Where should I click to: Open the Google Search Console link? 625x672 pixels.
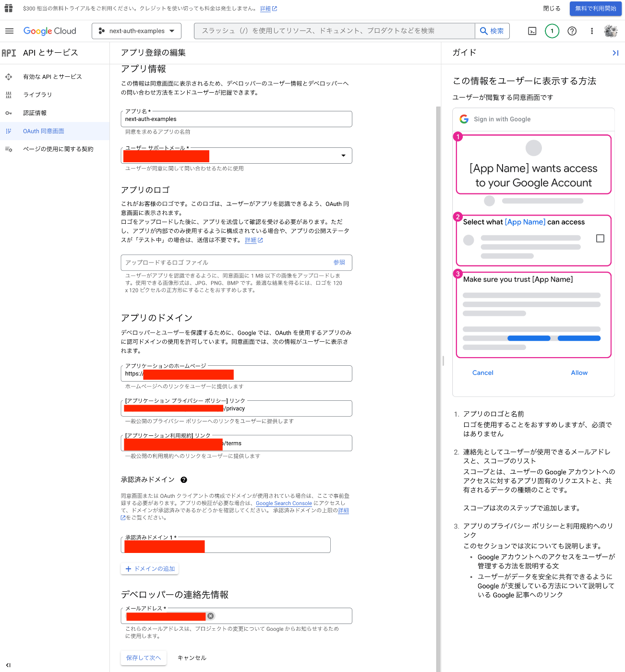click(284, 504)
